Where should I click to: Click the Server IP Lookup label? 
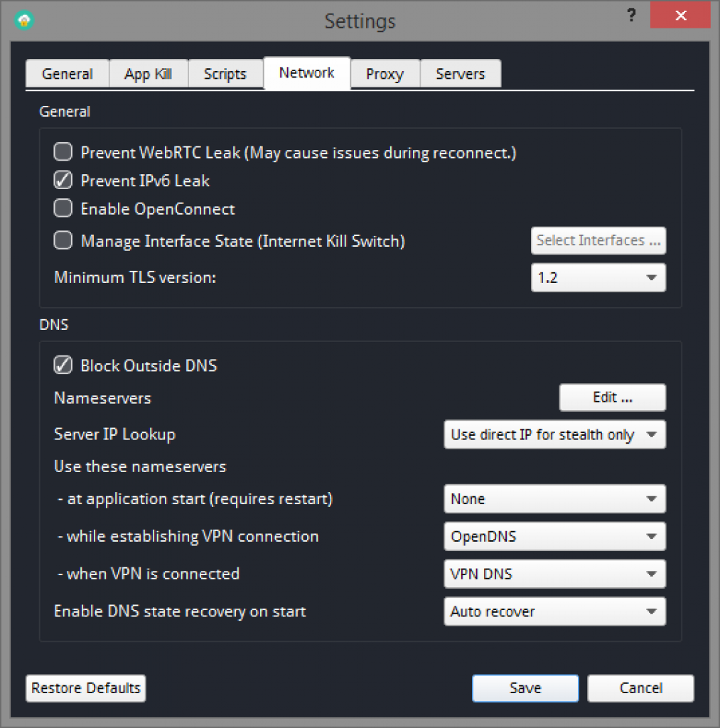pos(114,434)
